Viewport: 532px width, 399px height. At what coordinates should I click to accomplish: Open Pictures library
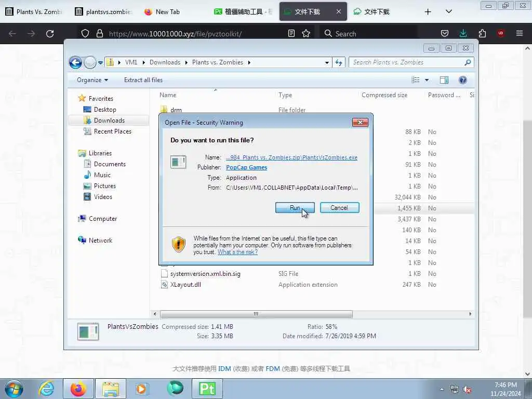pos(104,186)
